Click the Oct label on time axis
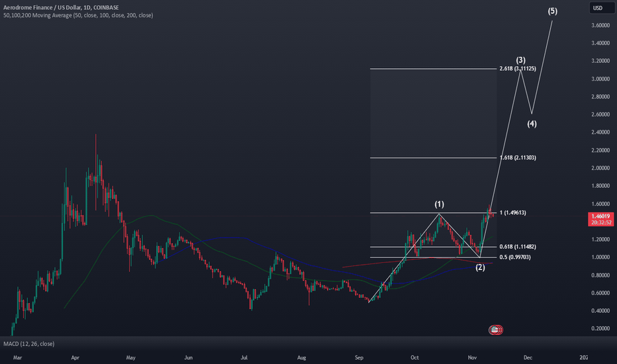 click(x=414, y=357)
